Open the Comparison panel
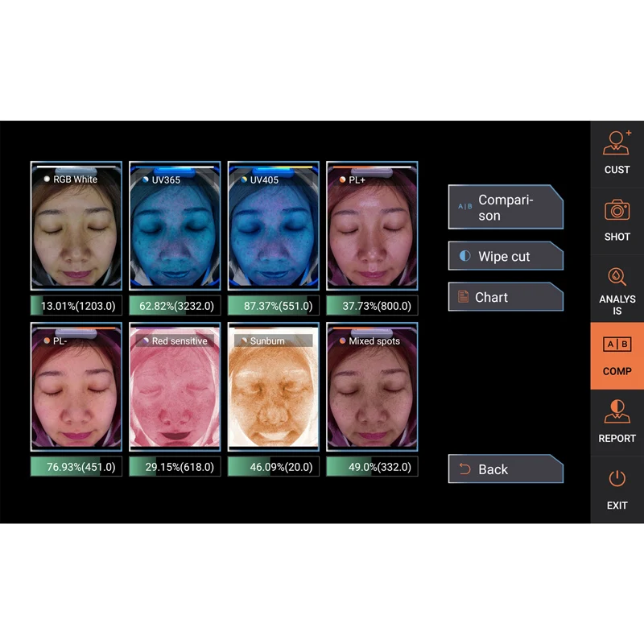644x644 pixels. [x=506, y=206]
